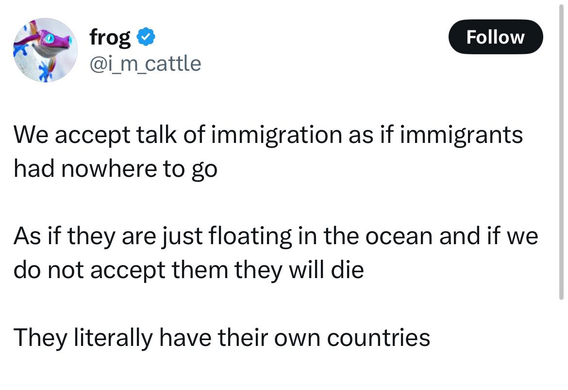Click the blue verified badge
The height and width of the screenshot is (390, 568).
coord(146,37)
